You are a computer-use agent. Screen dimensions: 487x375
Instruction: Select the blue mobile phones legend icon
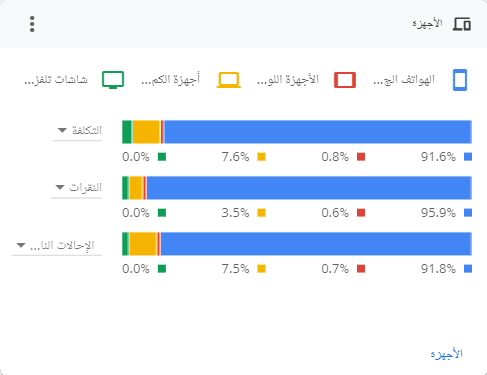(x=460, y=80)
